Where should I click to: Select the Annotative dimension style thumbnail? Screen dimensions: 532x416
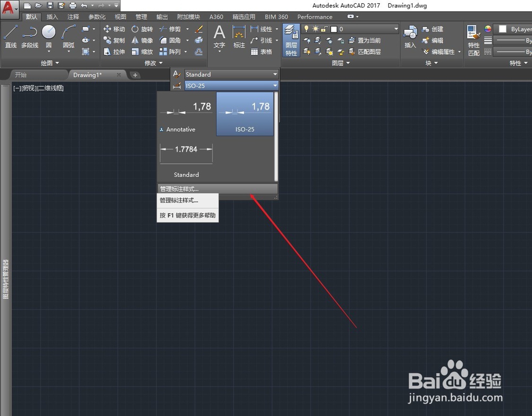tap(186, 114)
